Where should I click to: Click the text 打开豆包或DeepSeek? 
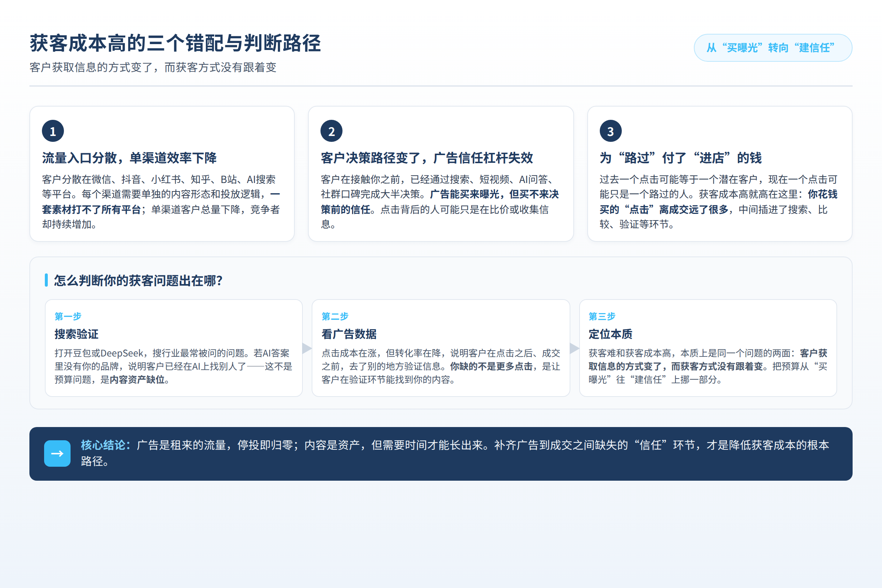(x=99, y=353)
